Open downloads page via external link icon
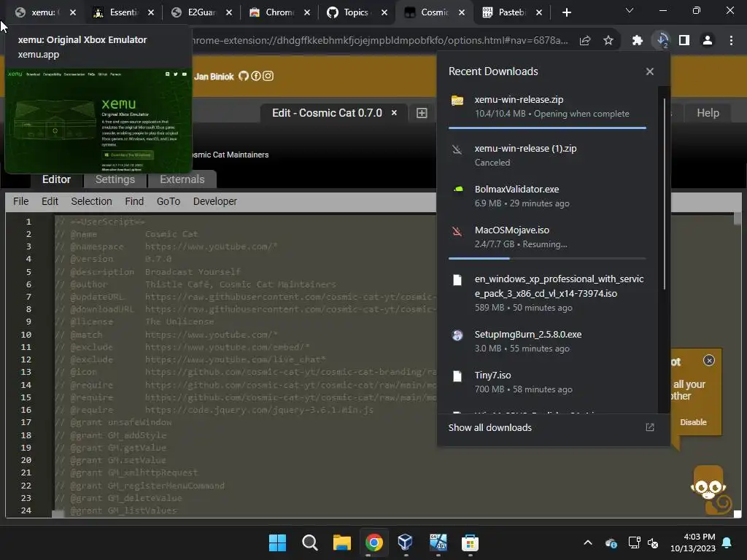The height and width of the screenshot is (560, 747). [650, 427]
